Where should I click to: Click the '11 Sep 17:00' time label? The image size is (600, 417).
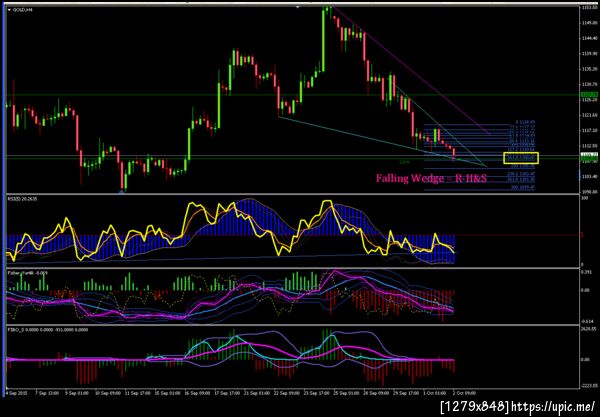(138, 393)
